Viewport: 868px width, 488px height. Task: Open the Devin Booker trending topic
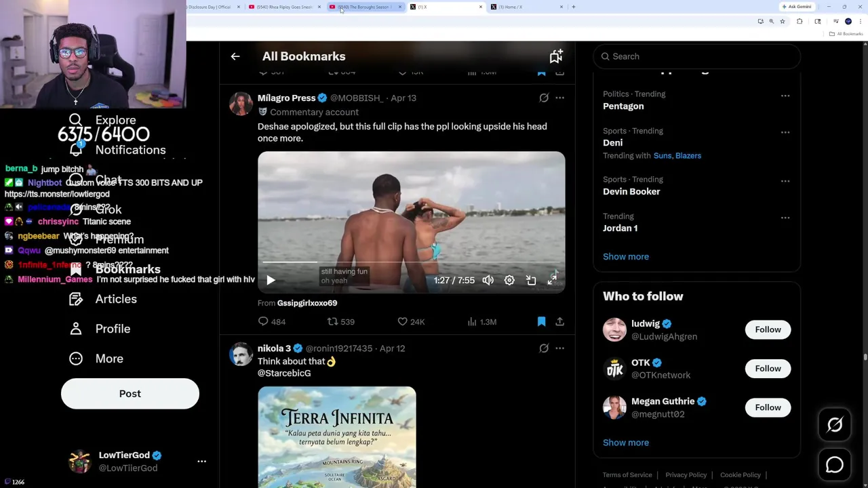(631, 192)
